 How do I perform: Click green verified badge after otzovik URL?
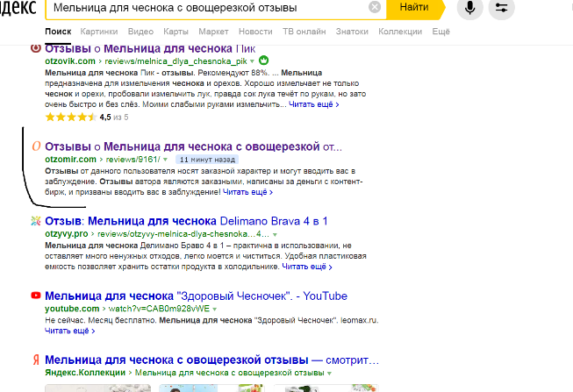263,61
